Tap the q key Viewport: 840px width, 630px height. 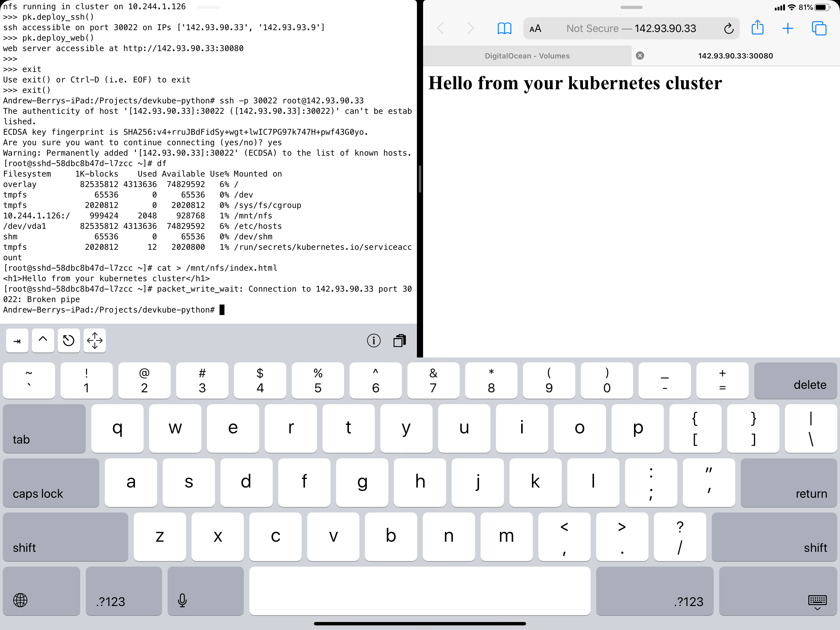tap(117, 428)
